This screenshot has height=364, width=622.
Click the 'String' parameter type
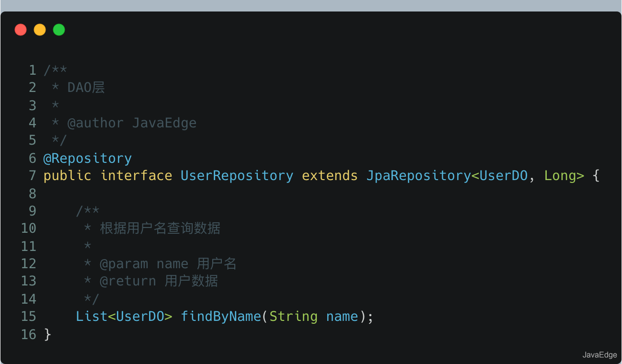tap(293, 317)
